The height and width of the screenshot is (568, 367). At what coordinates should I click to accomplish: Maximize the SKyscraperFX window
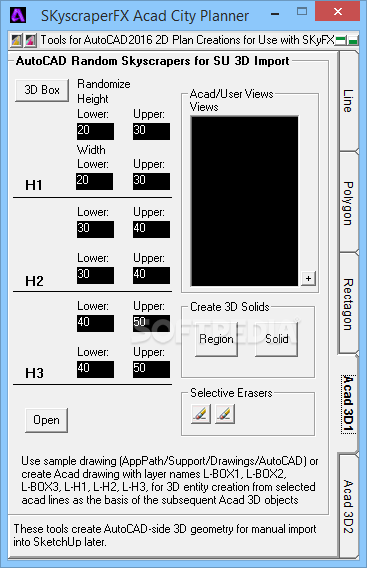click(x=302, y=12)
